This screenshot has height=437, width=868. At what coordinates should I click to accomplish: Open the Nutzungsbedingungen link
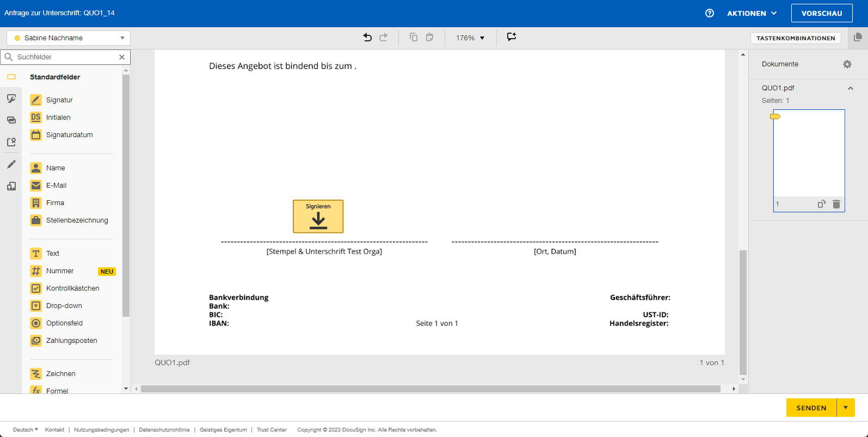pyautogui.click(x=102, y=430)
